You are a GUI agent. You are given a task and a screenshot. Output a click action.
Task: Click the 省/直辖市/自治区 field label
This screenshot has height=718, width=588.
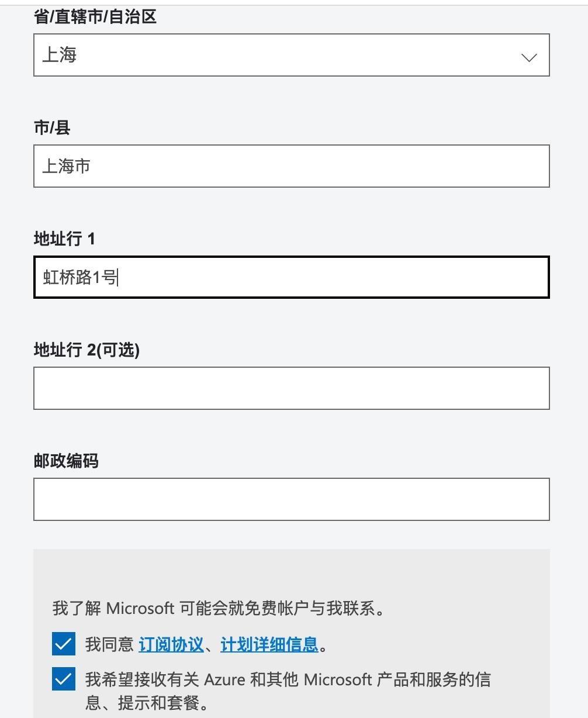[95, 16]
